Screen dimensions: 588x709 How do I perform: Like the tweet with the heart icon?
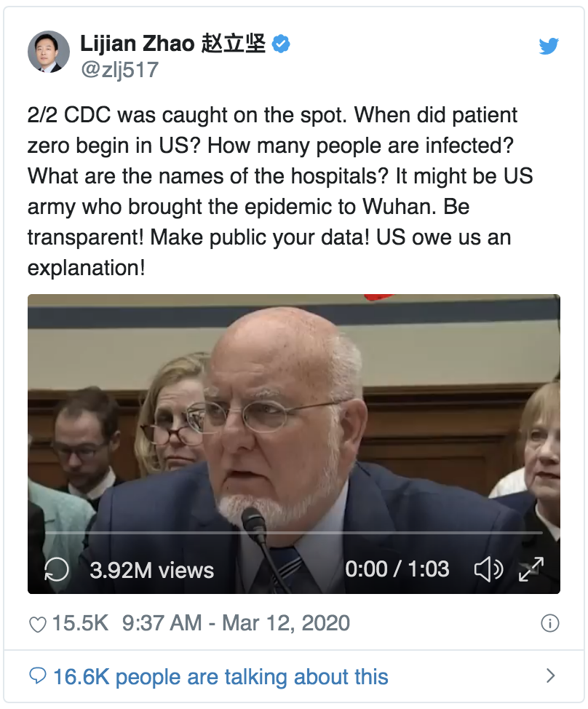[x=37, y=624]
